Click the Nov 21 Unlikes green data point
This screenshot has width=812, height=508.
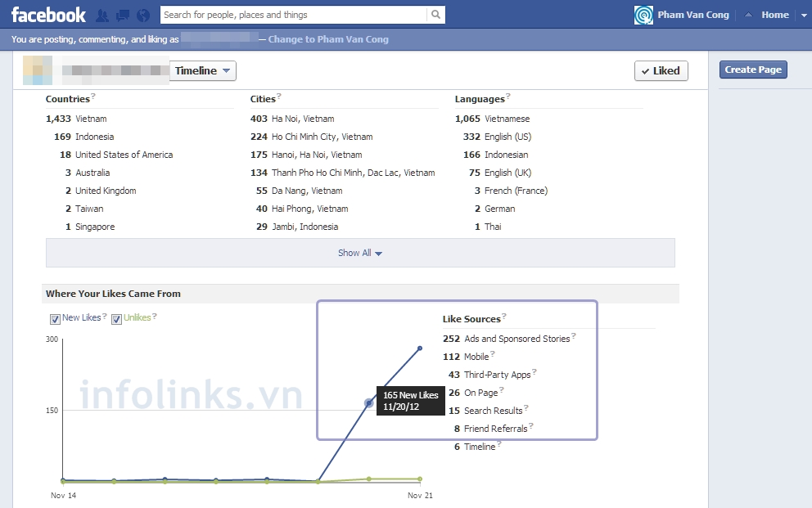[x=420, y=479]
